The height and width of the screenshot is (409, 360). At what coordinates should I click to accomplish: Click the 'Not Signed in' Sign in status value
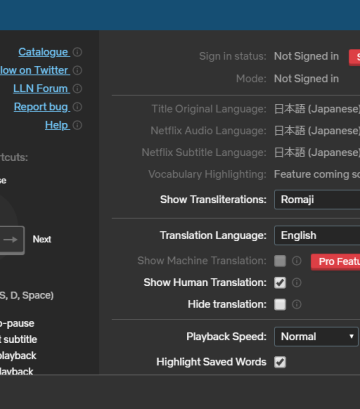306,57
